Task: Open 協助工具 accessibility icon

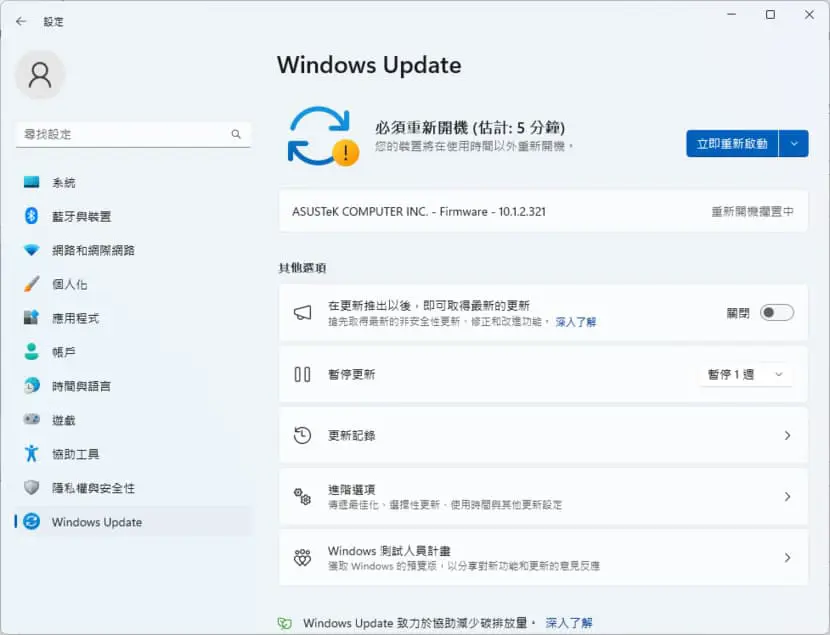Action: 31,453
